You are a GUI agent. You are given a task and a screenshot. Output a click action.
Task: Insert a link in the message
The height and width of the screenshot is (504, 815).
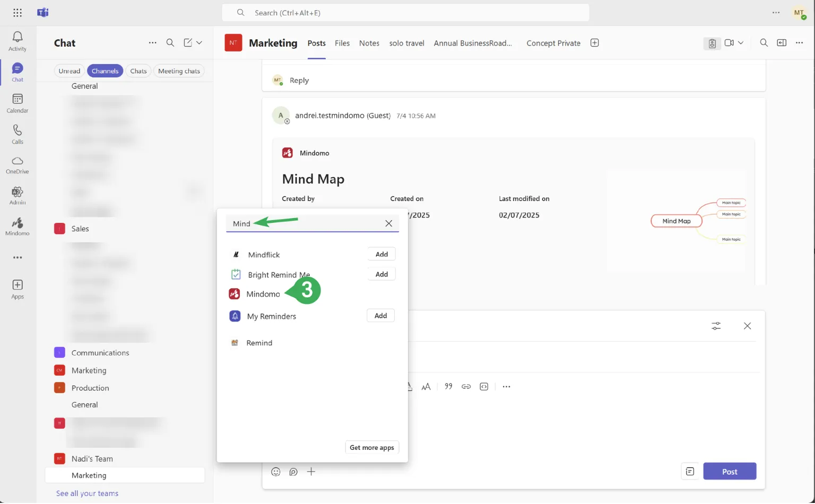(466, 387)
